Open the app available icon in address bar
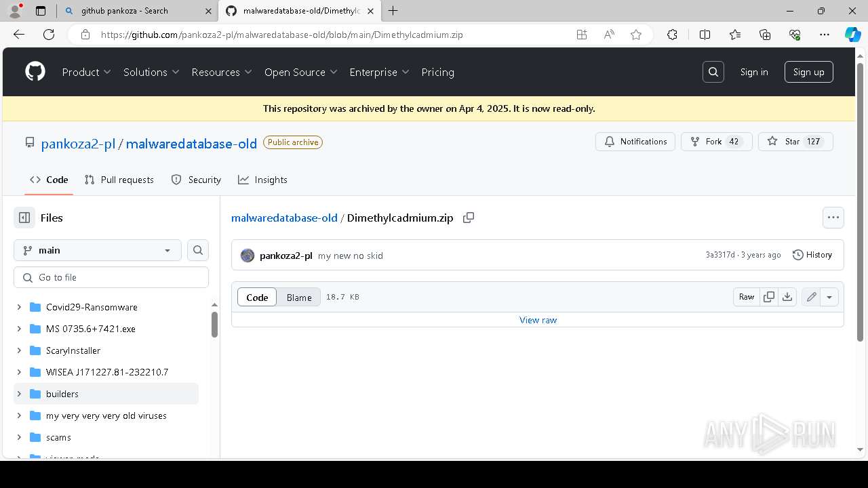This screenshot has width=868, height=488. pos(582,35)
